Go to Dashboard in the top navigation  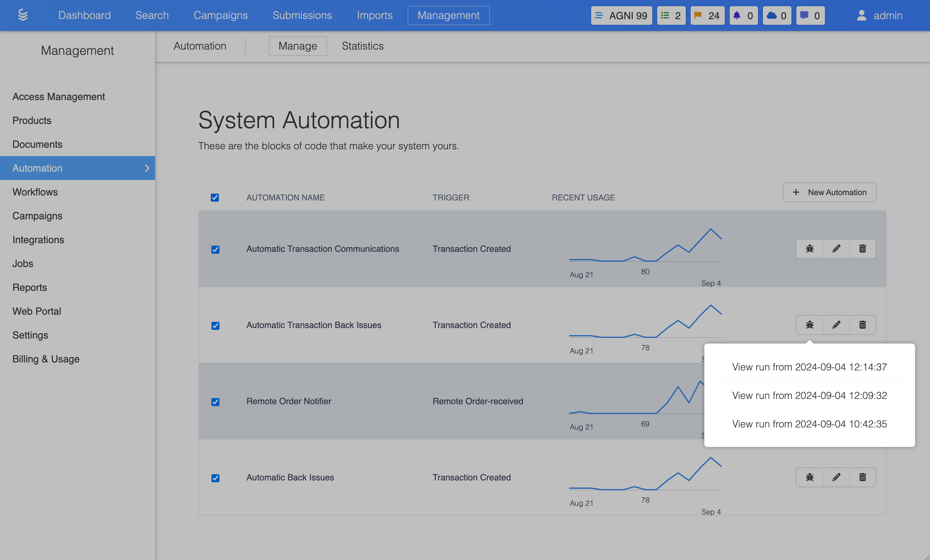coord(85,15)
